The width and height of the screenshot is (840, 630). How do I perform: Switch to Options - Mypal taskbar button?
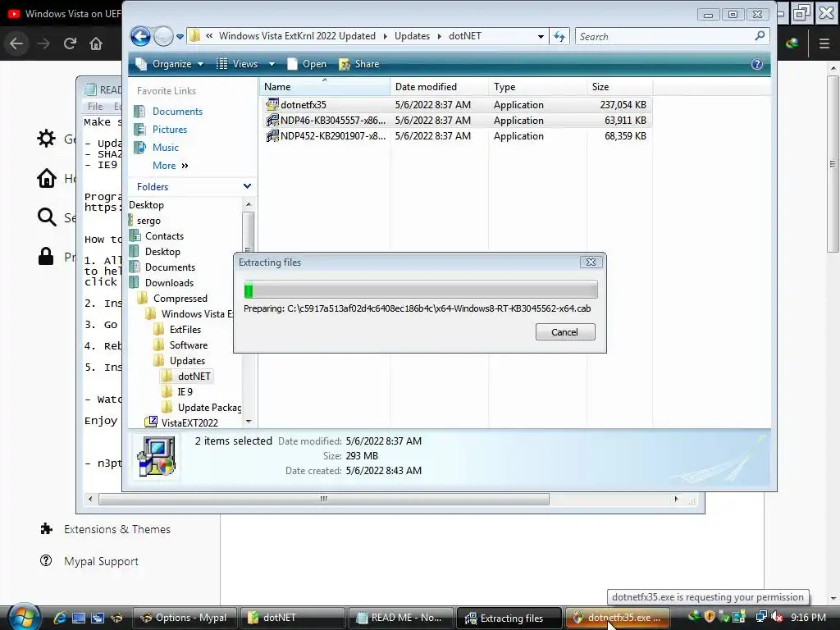tap(184, 618)
